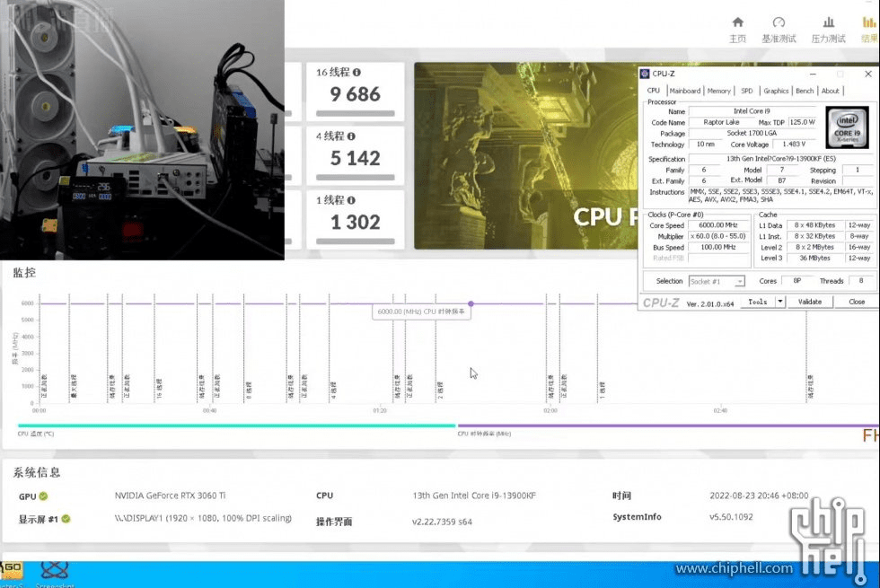Click Core Speed field 6000.00 MHz
Screen dimensions: 880x588
tap(718, 225)
